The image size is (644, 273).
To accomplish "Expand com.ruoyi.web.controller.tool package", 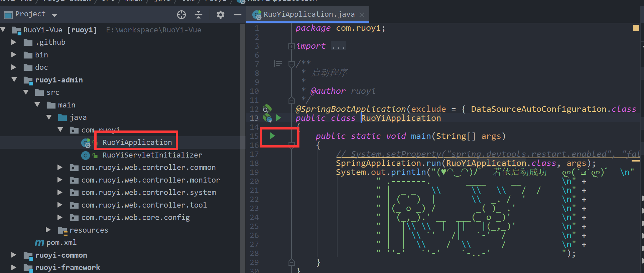I will click(x=60, y=205).
